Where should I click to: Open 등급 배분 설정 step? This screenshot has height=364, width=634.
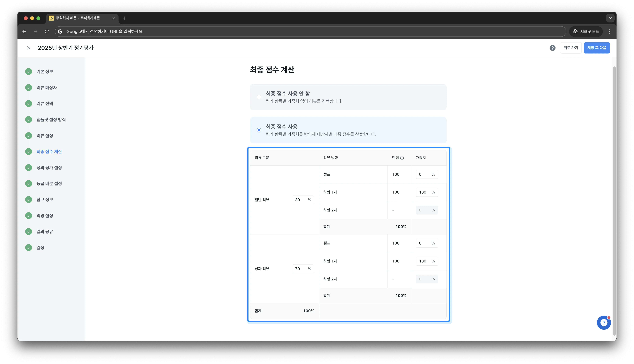(x=49, y=184)
